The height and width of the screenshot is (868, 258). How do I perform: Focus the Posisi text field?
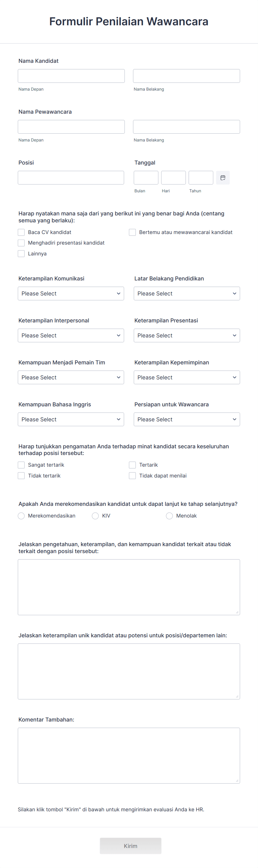pyautogui.click(x=71, y=178)
